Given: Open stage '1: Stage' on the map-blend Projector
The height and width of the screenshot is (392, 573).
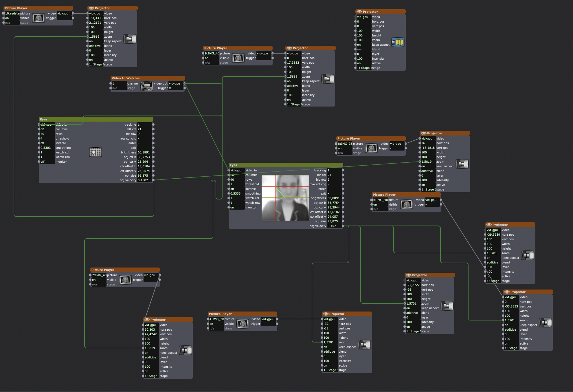Looking at the screenshot, I should point(364,68).
